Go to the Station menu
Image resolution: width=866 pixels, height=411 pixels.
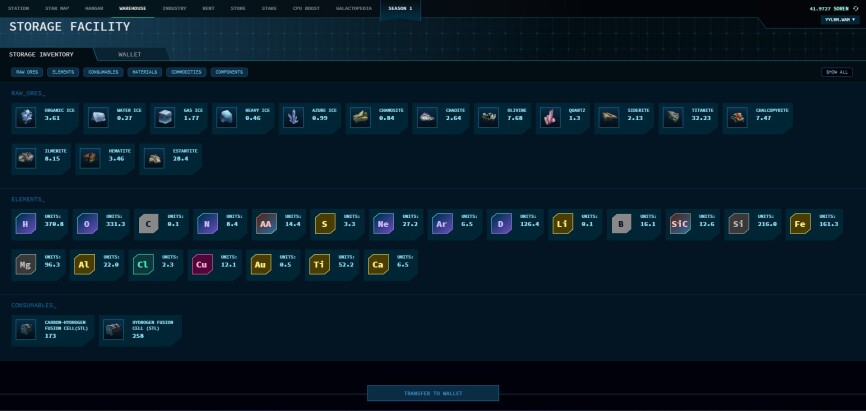(x=18, y=8)
